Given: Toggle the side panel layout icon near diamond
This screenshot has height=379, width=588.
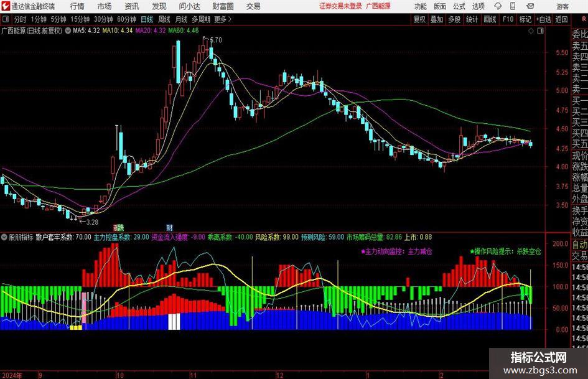Looking at the screenshot, I should (x=540, y=31).
